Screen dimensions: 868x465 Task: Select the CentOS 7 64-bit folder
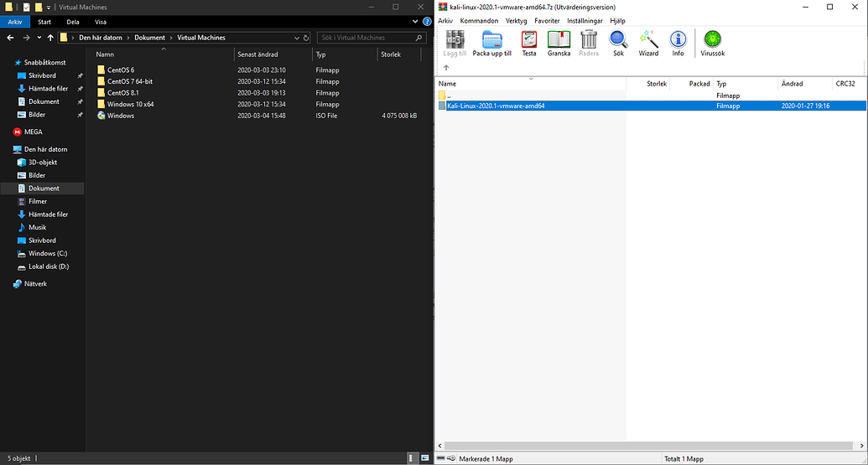130,81
